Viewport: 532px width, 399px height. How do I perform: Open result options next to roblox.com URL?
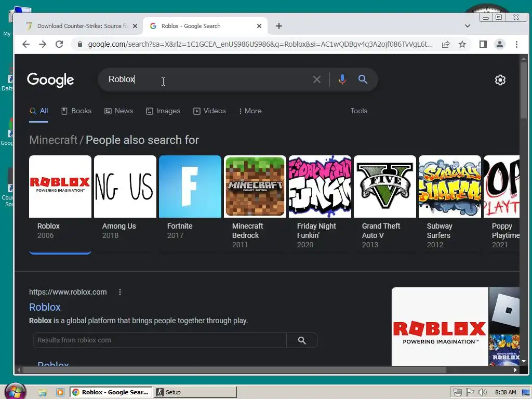coord(120,292)
